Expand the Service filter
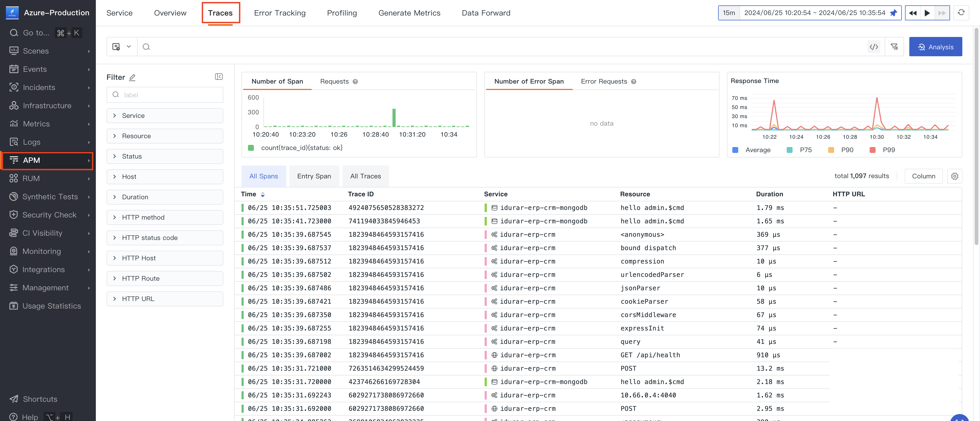 pos(165,116)
